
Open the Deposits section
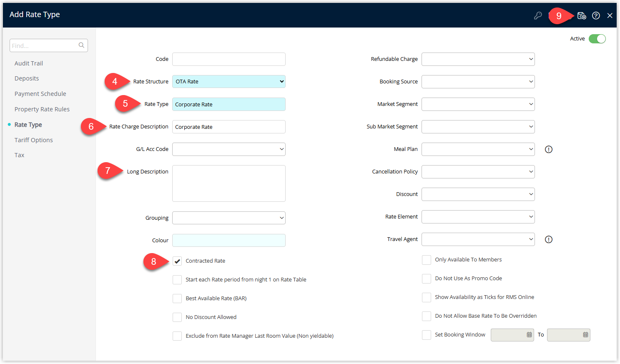coord(27,78)
